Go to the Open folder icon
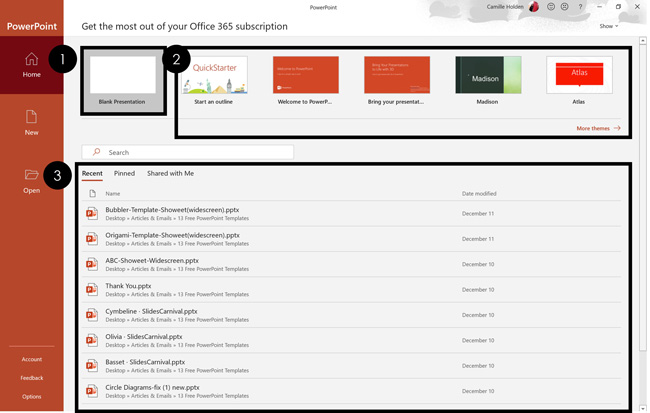The width and height of the screenshot is (650, 413). pos(32,175)
